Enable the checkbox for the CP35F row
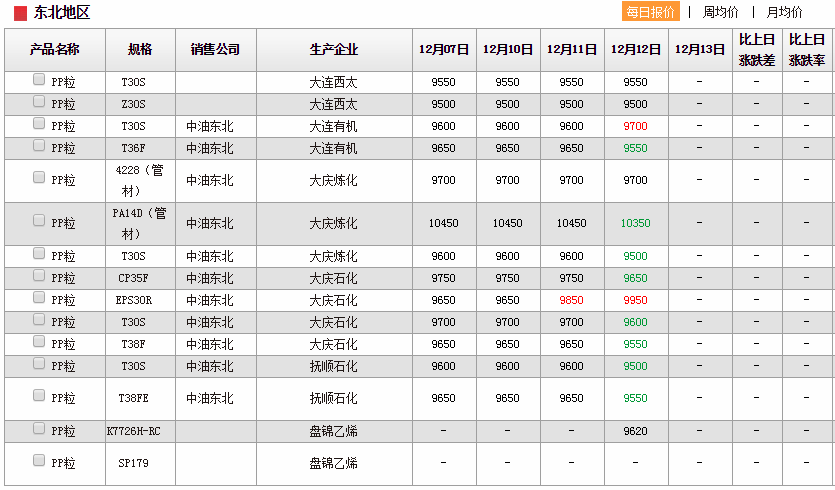 pyautogui.click(x=39, y=275)
